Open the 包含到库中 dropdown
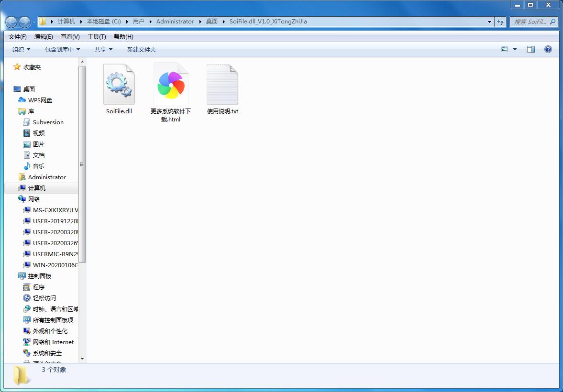Screen dimensions: 563x392 62,50
